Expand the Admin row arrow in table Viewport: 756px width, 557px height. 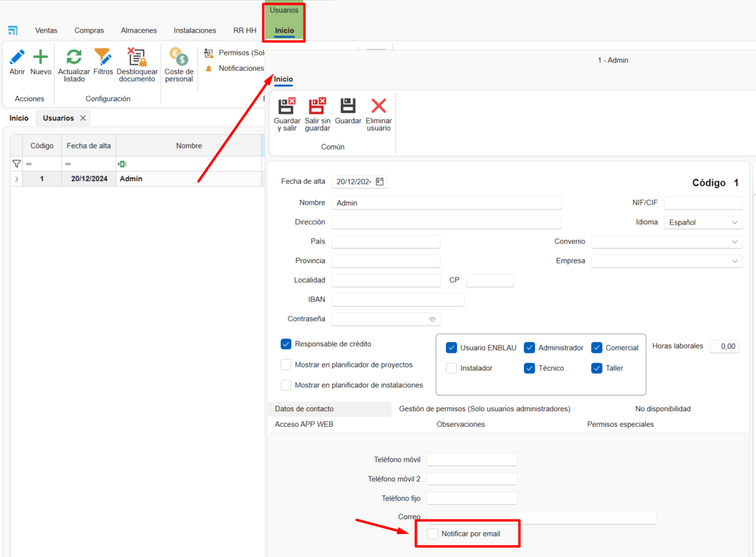tap(16, 179)
